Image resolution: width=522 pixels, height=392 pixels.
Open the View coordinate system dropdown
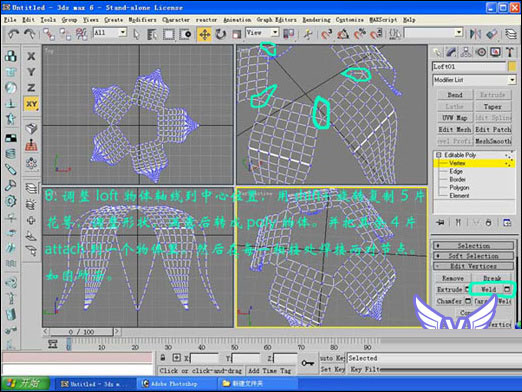click(262, 33)
